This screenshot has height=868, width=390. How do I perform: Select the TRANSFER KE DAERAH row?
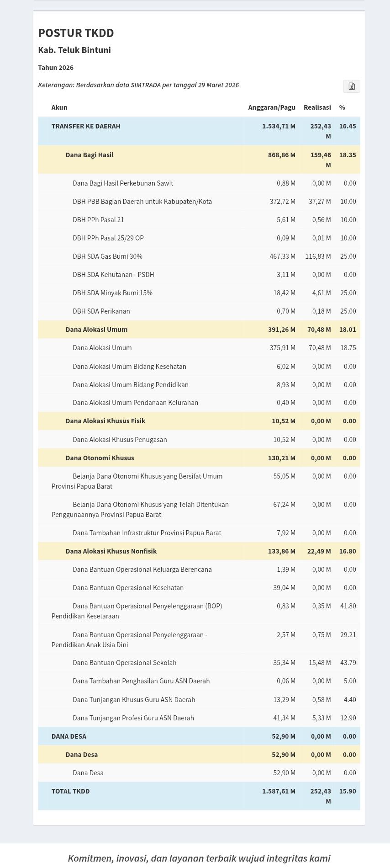(x=86, y=126)
